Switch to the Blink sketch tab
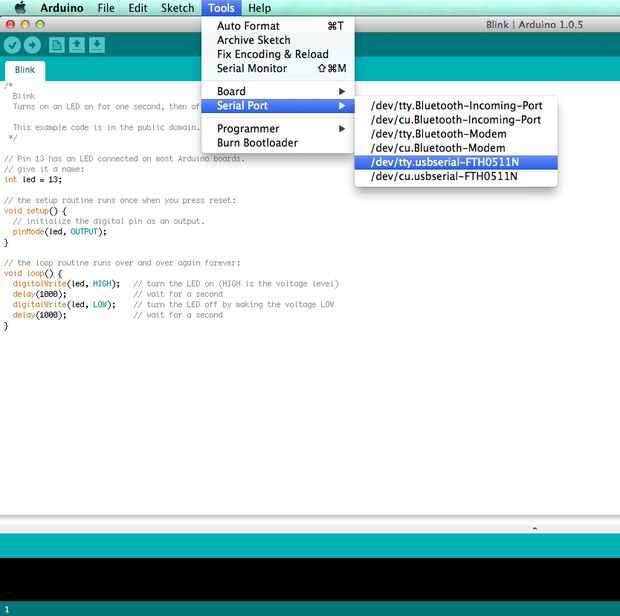The width and height of the screenshot is (620, 616). [25, 70]
